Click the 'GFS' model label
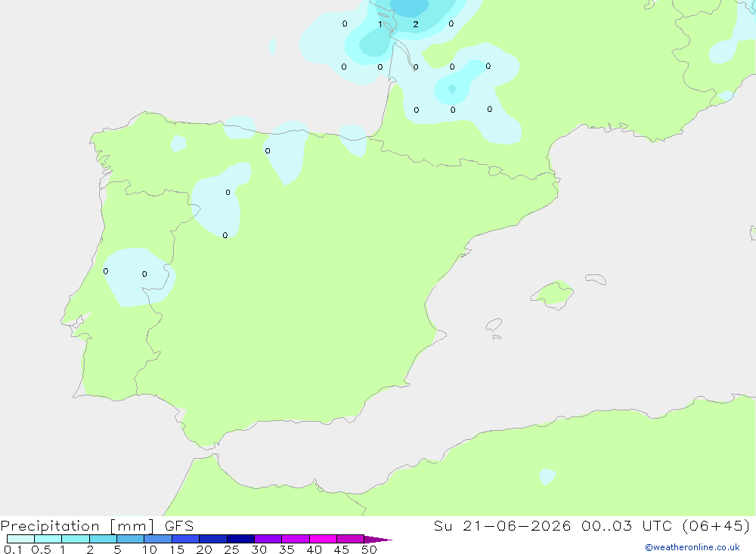 179,526
